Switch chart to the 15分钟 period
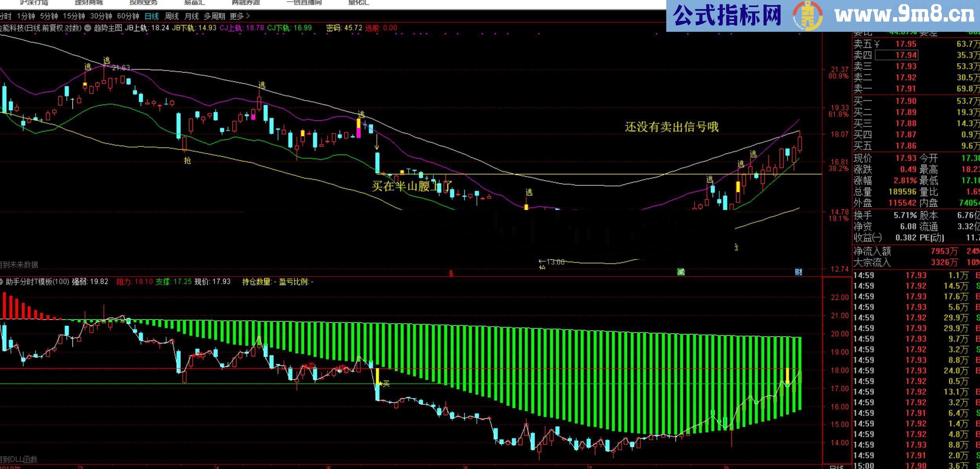980x469 pixels. click(74, 16)
